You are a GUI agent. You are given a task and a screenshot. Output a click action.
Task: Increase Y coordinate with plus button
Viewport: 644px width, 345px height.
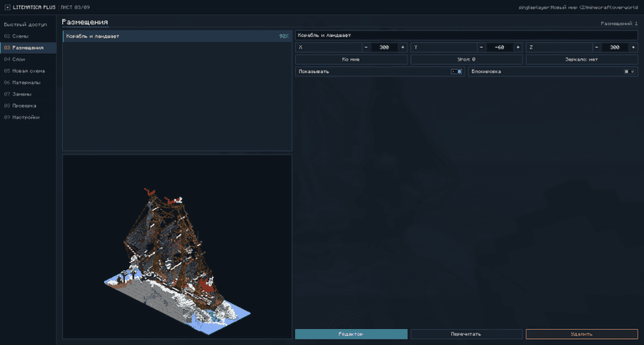pyautogui.click(x=518, y=47)
